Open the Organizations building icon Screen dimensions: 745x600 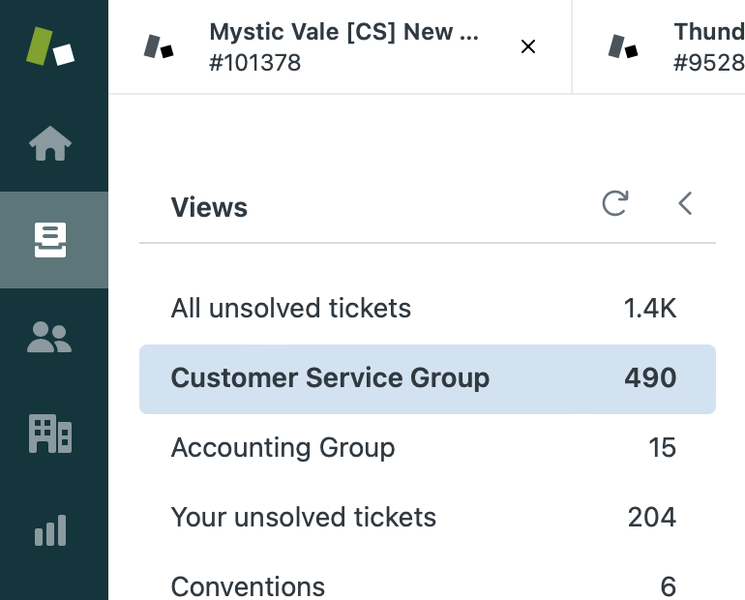[50, 433]
